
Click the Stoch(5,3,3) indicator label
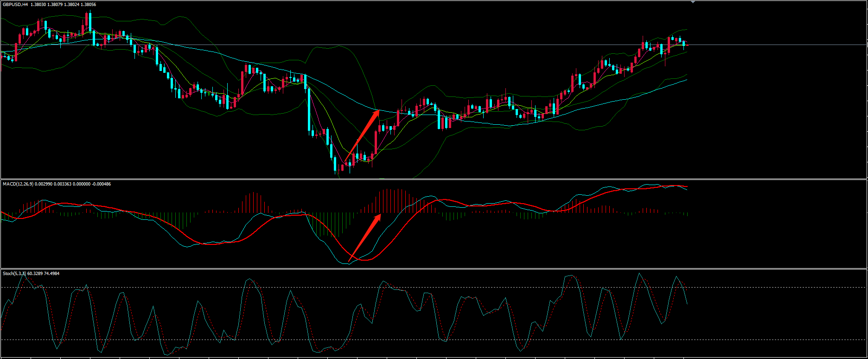(15, 274)
